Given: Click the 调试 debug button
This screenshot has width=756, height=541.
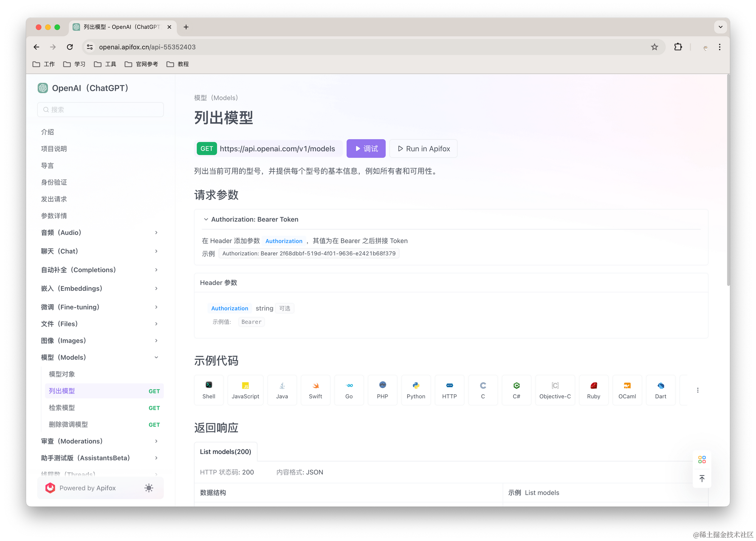Looking at the screenshot, I should point(366,148).
